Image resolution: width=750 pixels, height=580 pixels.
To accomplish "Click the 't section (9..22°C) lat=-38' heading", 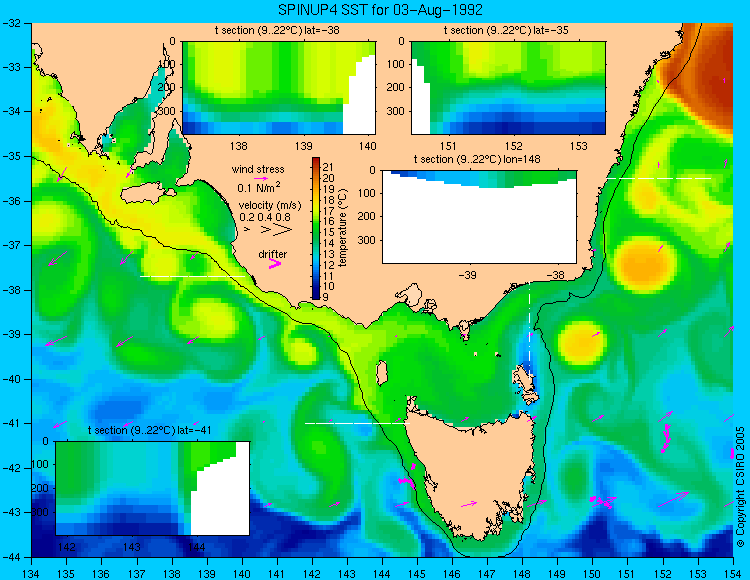I will [x=277, y=31].
